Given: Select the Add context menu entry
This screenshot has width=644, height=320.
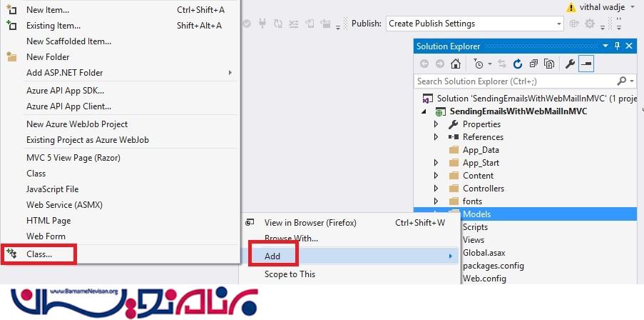Looking at the screenshot, I should click(x=350, y=256).
